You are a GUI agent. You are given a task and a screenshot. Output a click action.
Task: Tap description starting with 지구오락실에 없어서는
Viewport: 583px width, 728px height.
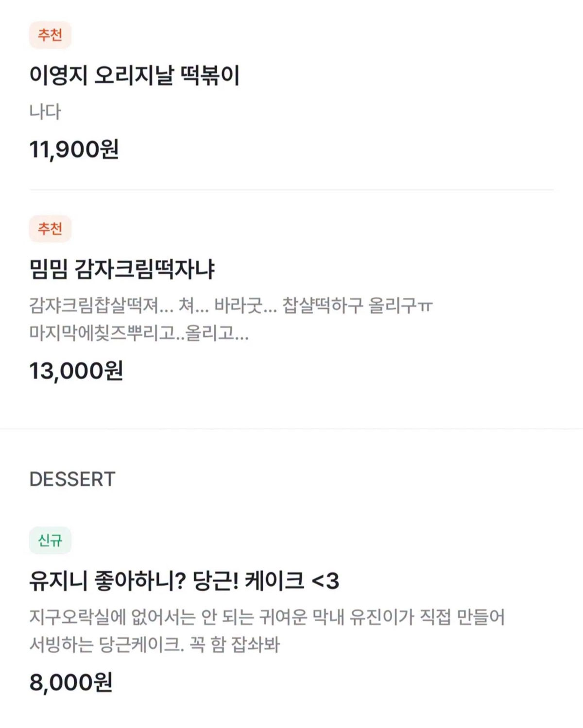(267, 617)
